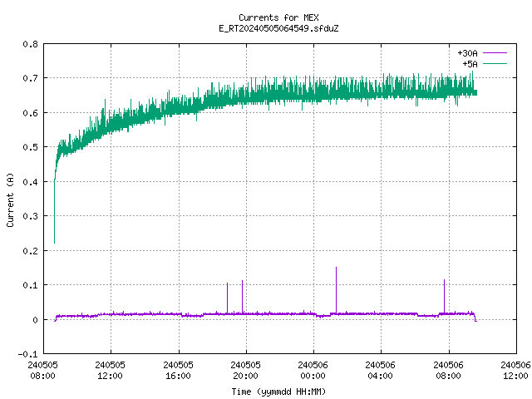Viewport: 532px width, 399px height.
Task: Click the purple spike just before 240506 08:00
Action: pyautogui.click(x=444, y=295)
